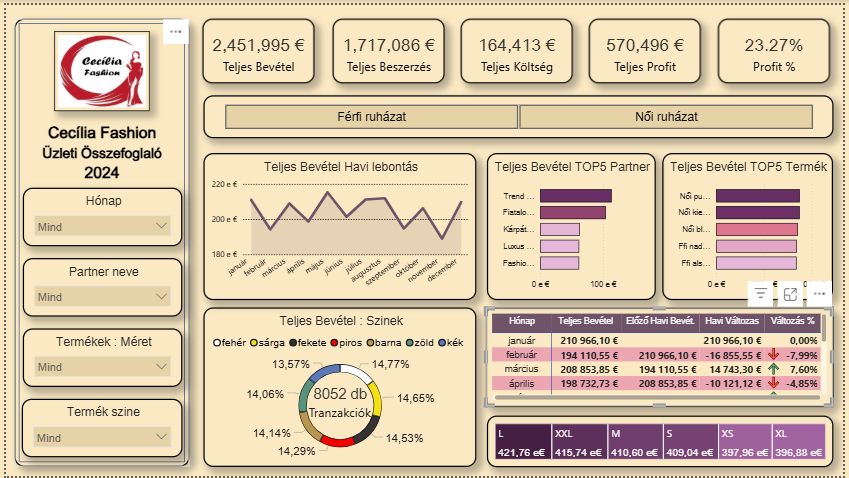This screenshot has width=849, height=478.
Task: Select the XXL size tile in the treemap
Action: click(579, 442)
